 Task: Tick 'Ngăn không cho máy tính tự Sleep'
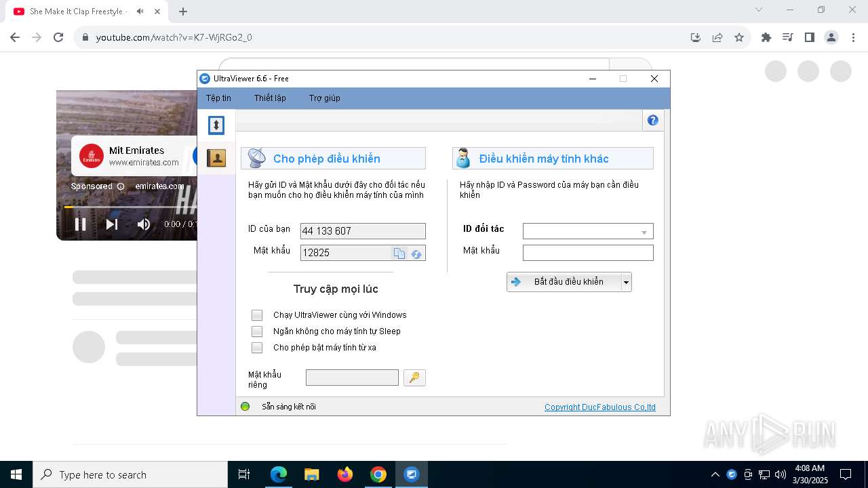coord(257,331)
